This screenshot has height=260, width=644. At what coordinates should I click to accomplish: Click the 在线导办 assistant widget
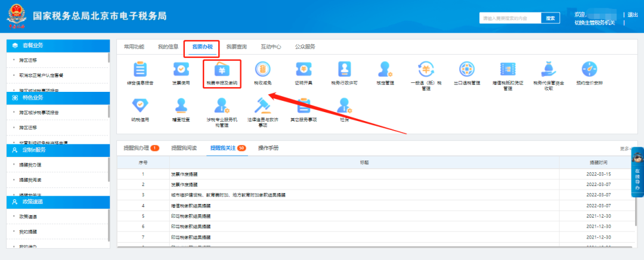[x=637, y=172]
